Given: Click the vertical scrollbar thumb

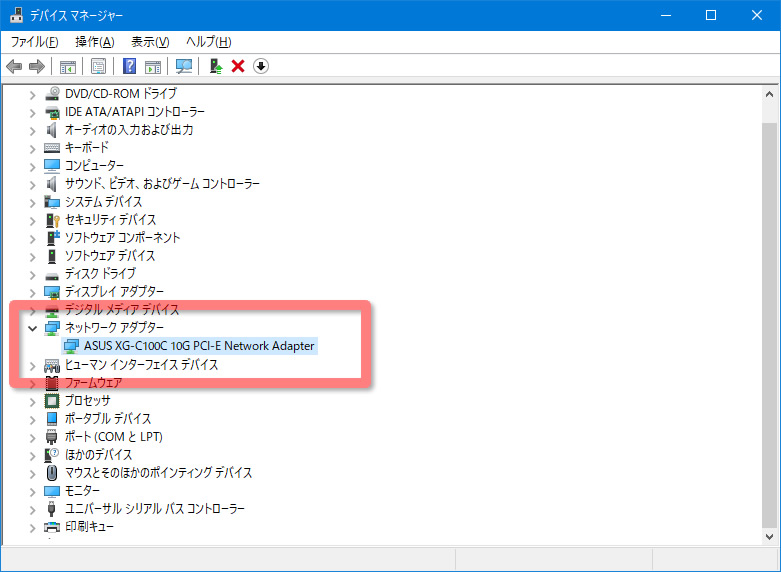Looking at the screenshot, I should click(769, 324).
